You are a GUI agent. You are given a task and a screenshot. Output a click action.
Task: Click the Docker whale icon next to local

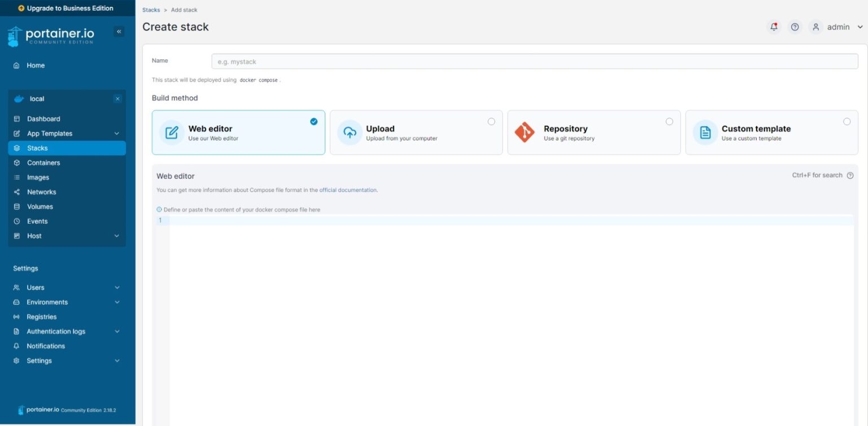pos(19,98)
